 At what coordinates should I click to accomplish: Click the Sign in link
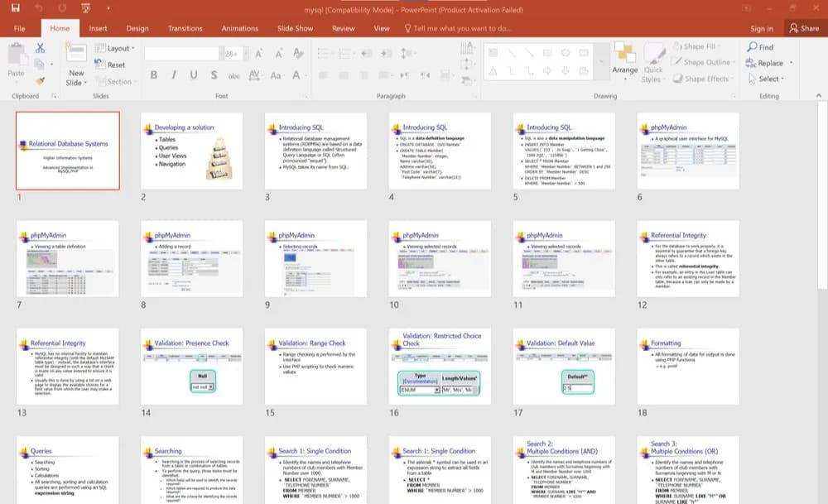pos(762,28)
